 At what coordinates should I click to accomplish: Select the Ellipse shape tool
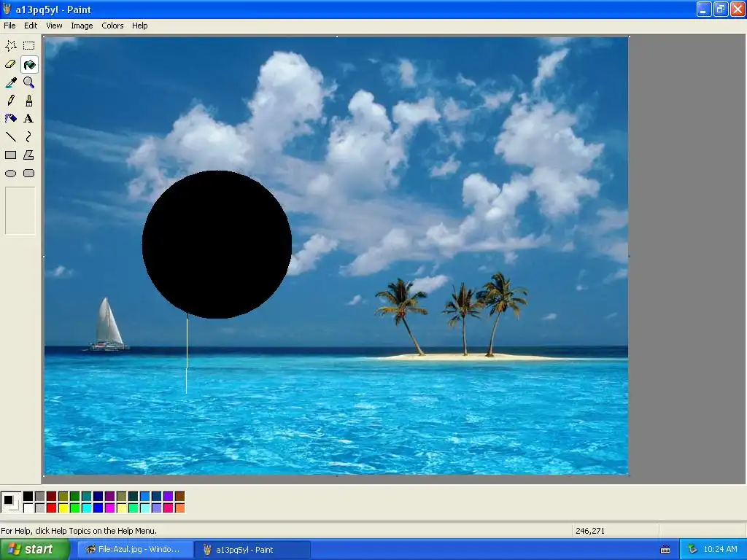10,174
